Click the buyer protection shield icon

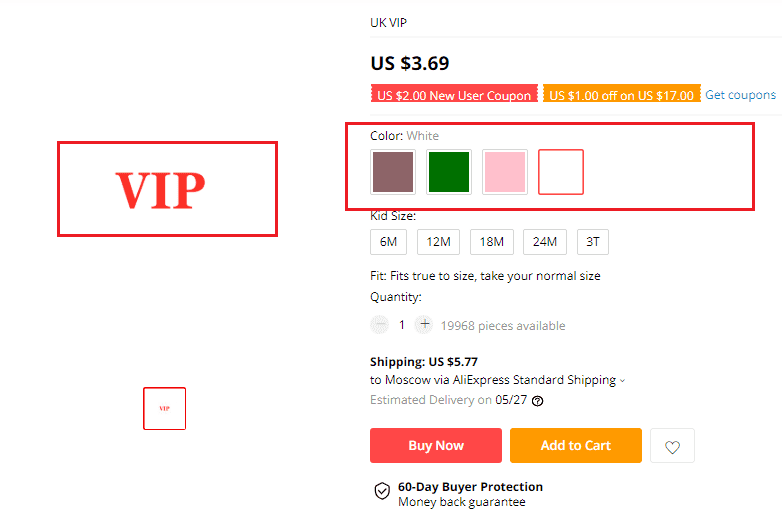pyautogui.click(x=382, y=491)
